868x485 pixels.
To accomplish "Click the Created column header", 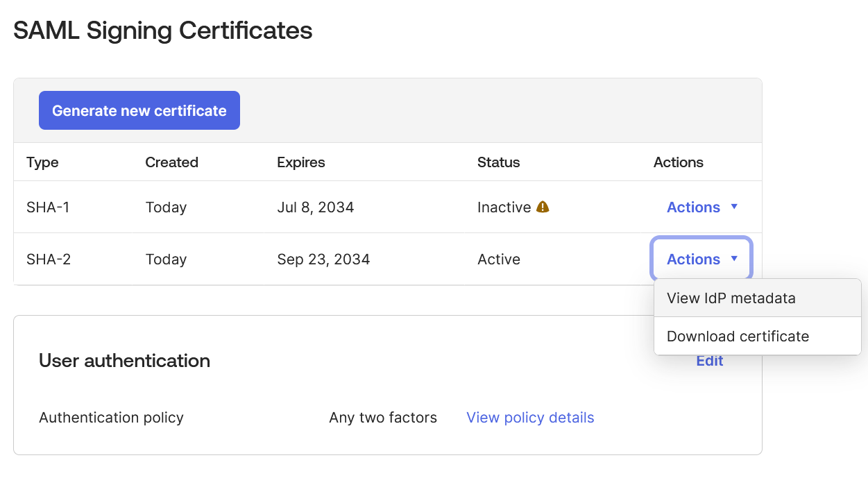I will coord(171,162).
